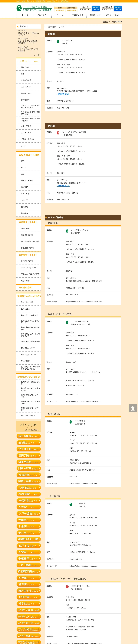Open news item 寝違えの改善・予防方法について
138x644 pixels.
click(28, 34)
